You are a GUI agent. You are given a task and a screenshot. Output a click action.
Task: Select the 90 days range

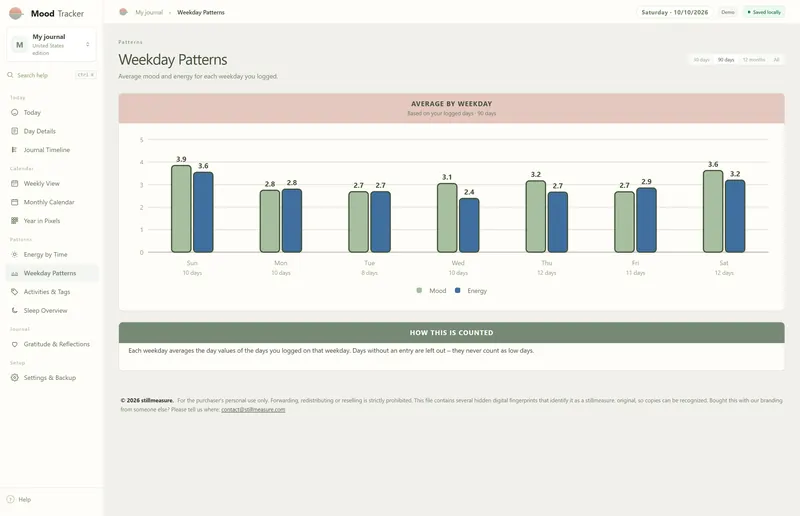tap(726, 60)
